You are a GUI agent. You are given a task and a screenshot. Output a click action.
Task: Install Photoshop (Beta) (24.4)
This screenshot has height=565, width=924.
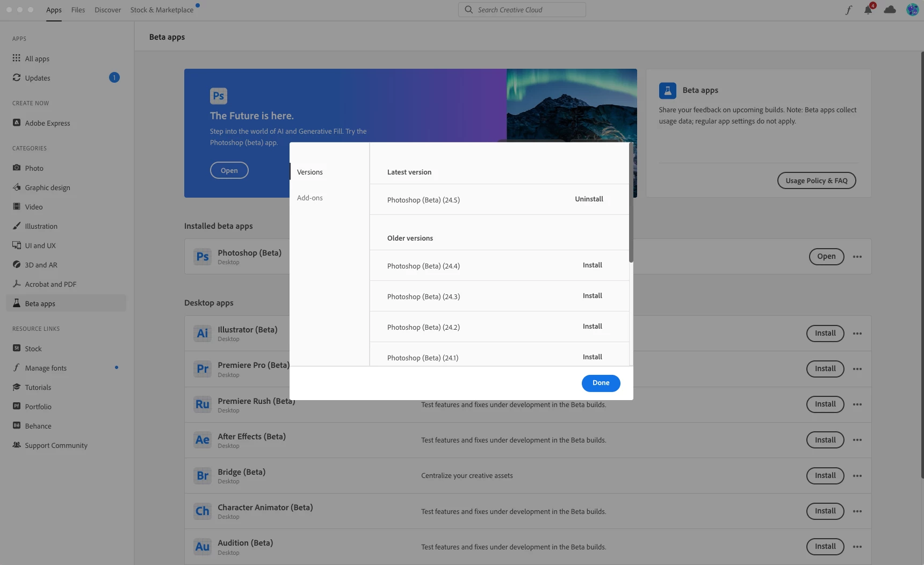point(592,265)
